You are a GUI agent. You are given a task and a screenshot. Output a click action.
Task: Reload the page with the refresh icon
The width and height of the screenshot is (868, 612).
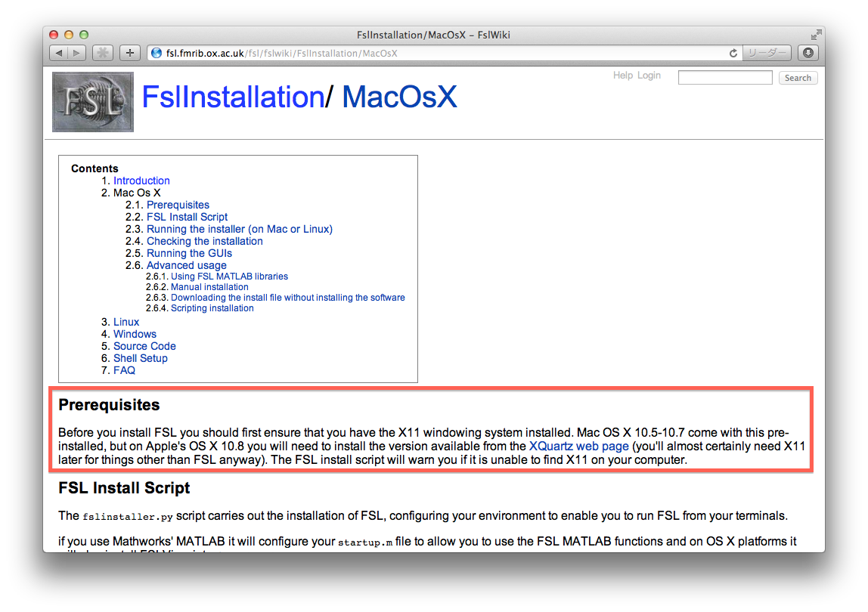tap(733, 54)
